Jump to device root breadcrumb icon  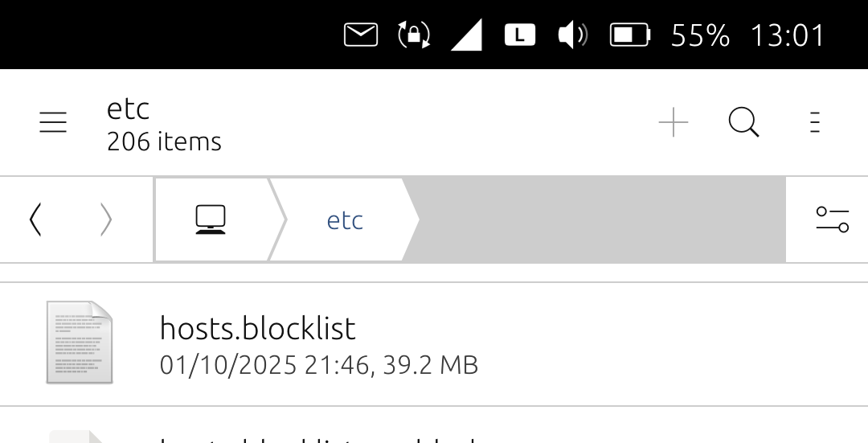tap(211, 219)
